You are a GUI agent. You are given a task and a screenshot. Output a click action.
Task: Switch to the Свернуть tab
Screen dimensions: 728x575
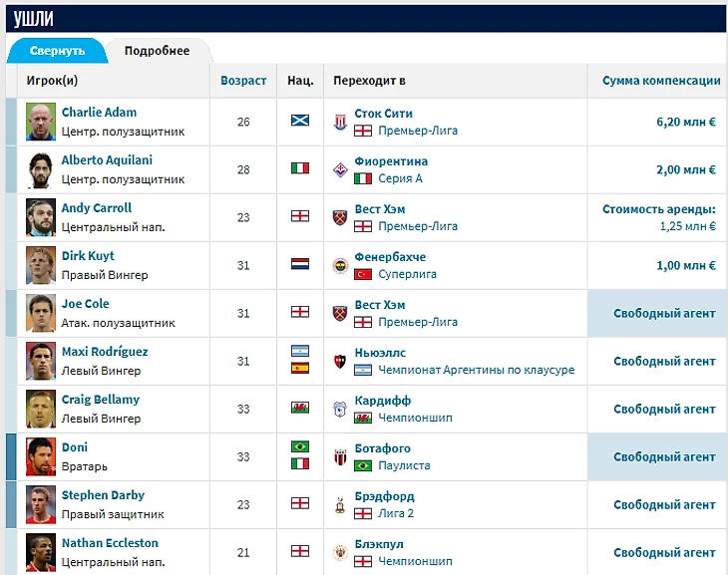tap(57, 51)
